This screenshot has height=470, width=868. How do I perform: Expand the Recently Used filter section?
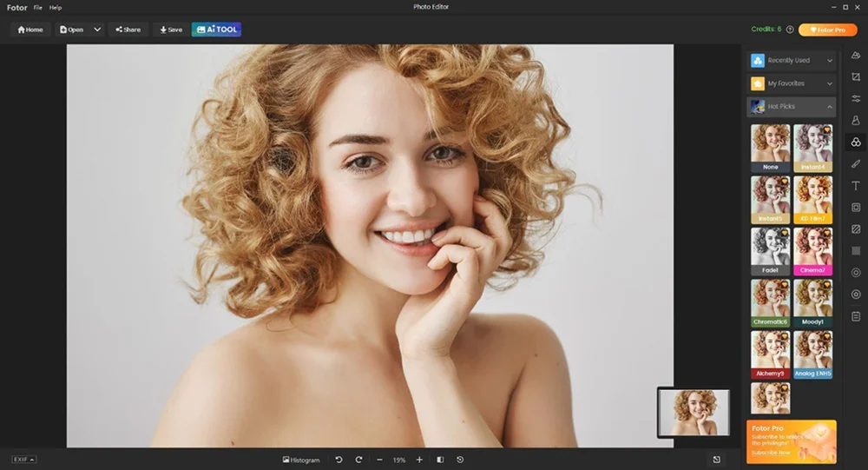point(792,61)
